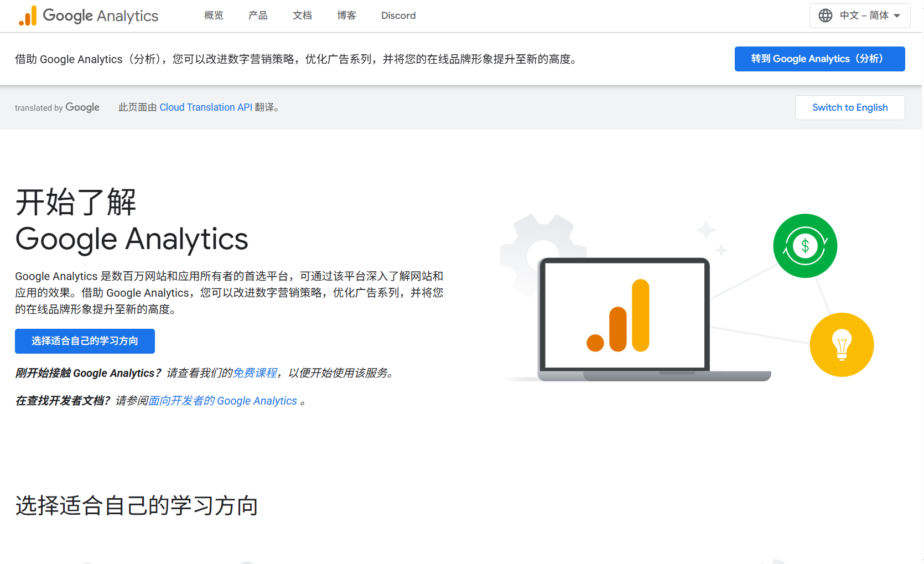Click the 刚开始接触 Google Analytics？ text
Viewport: 924px width, 564px height.
point(88,373)
